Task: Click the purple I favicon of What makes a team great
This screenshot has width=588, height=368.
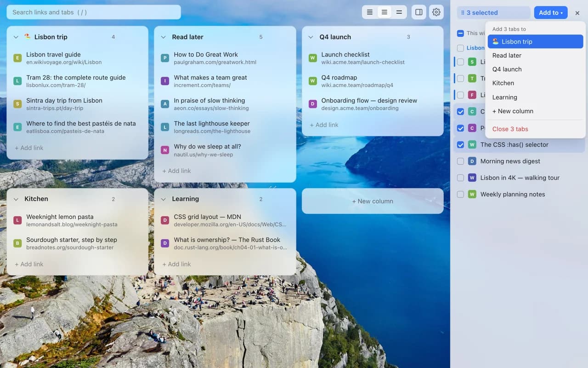Action: click(165, 81)
